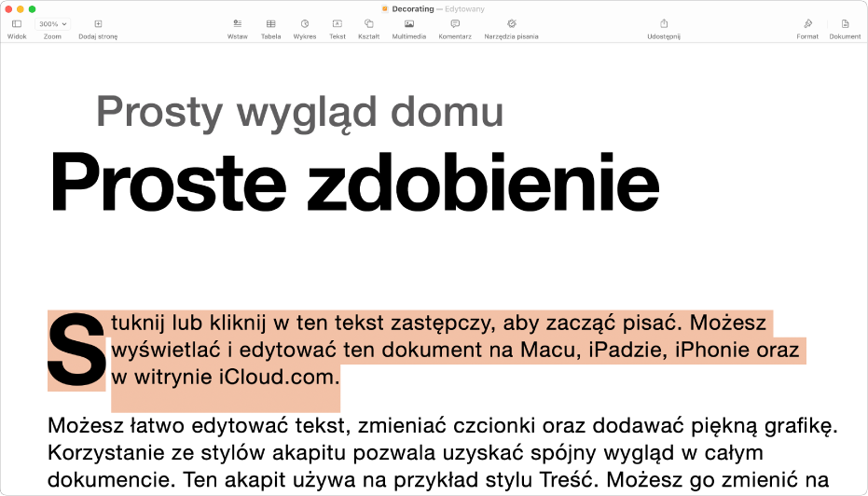Click the text 'w witrynie iCloud.com.'
This screenshot has width=868, height=496.
[x=226, y=377]
